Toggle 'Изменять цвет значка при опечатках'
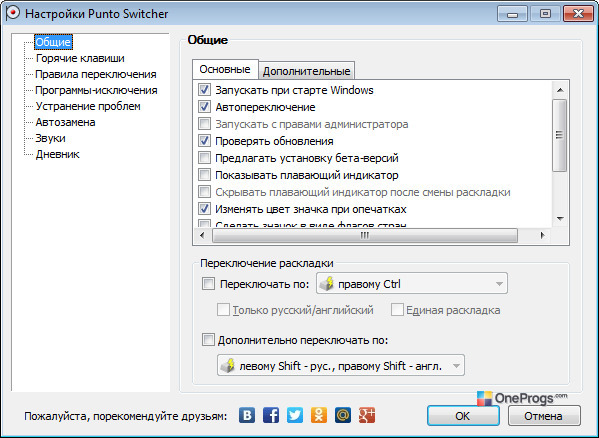Screen dimensions: 599x438 [204, 209]
